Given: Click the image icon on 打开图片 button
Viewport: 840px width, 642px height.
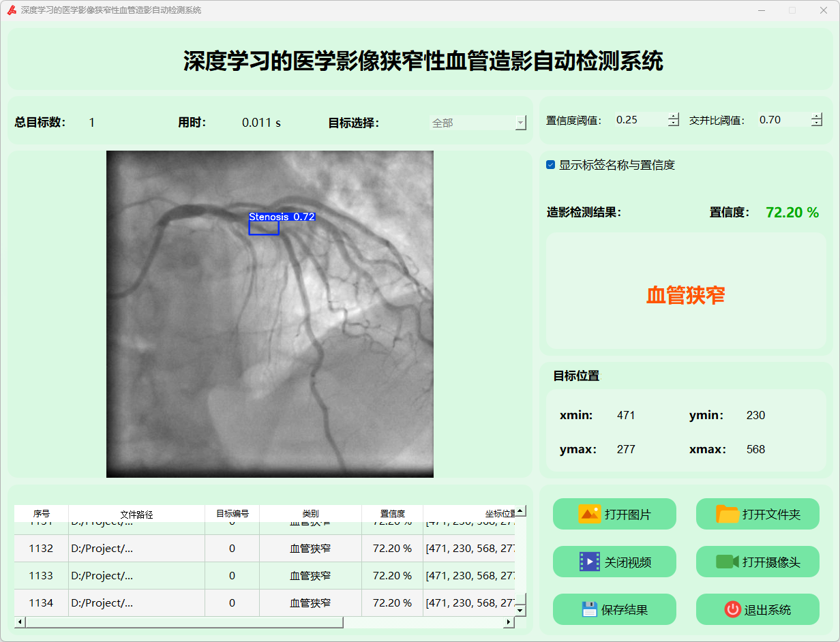Looking at the screenshot, I should click(589, 514).
